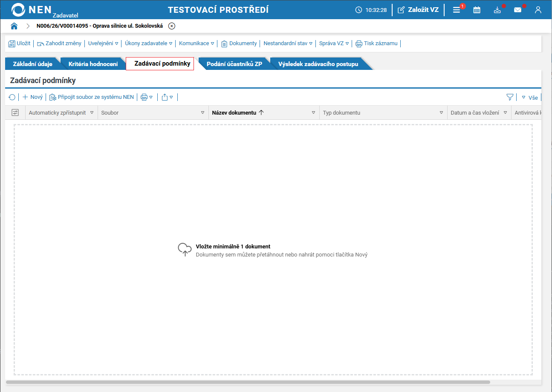Switch to Základní údaje tab
Viewport: 552px width, 392px height.
click(x=33, y=64)
